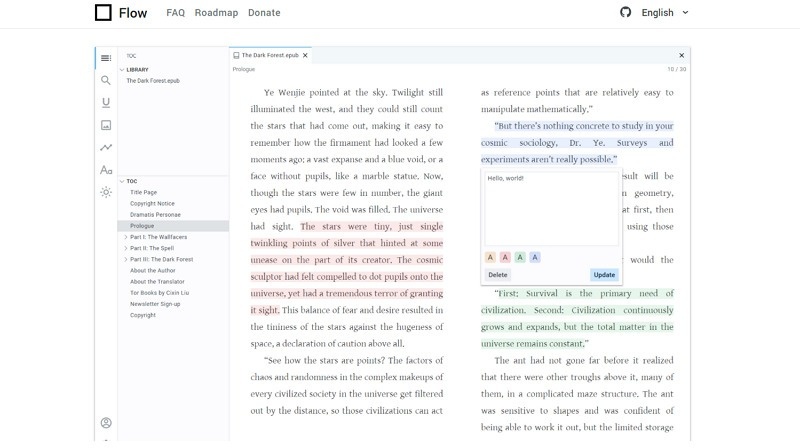
Task: Go to About the Author
Action: [153, 270]
